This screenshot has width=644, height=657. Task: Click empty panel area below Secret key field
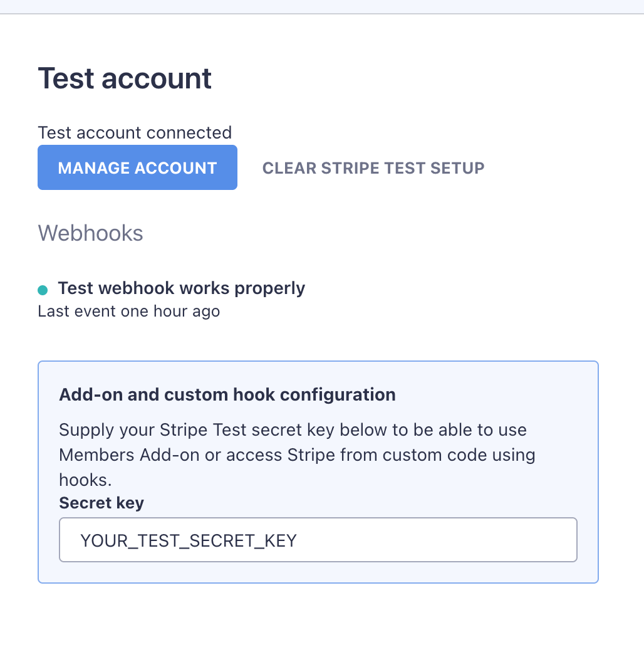click(x=318, y=572)
